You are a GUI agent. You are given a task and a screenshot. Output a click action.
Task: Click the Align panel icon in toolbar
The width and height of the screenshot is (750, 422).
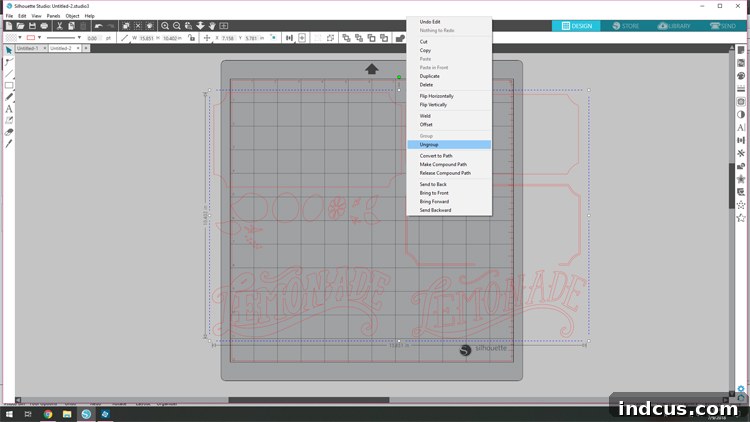(289, 38)
